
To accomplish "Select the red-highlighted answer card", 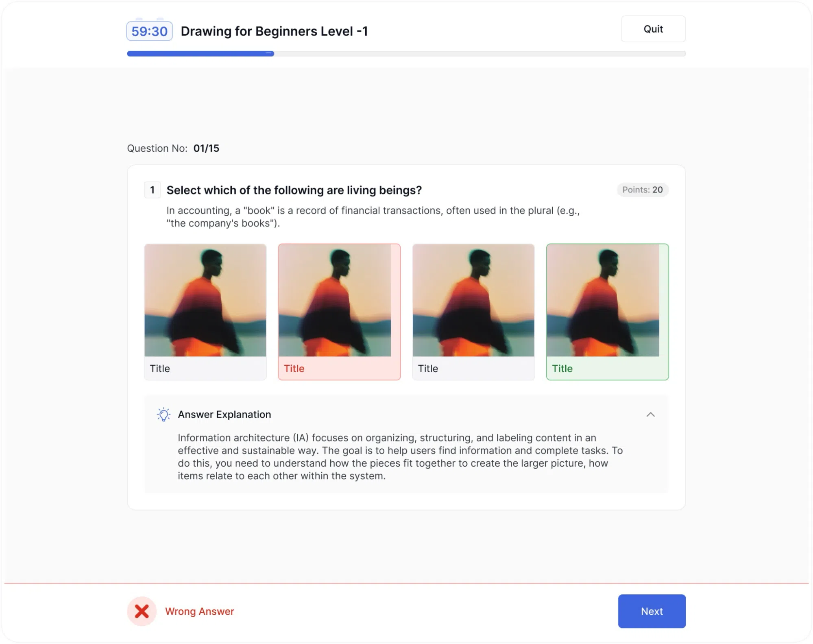I will pos(339,312).
